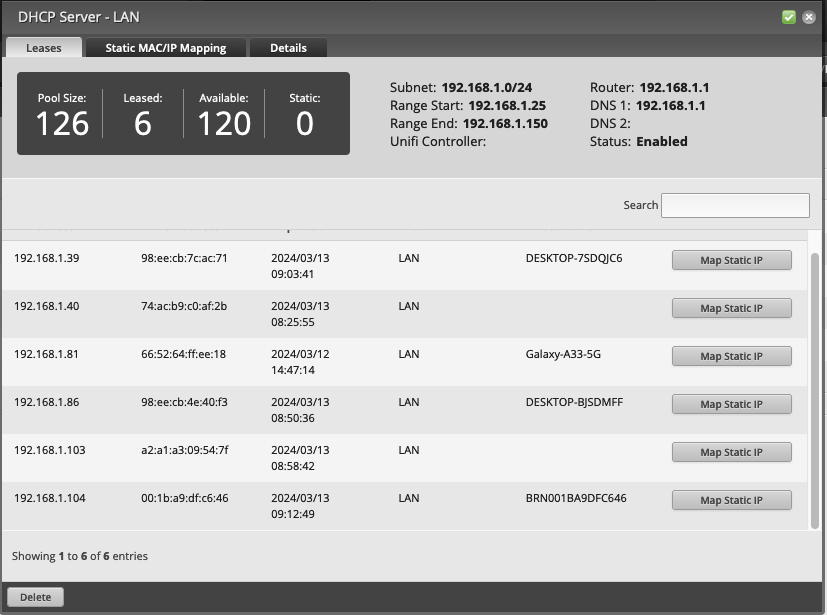The height and width of the screenshot is (615, 827).
Task: Click the Available 120 statistic
Action: (x=224, y=114)
